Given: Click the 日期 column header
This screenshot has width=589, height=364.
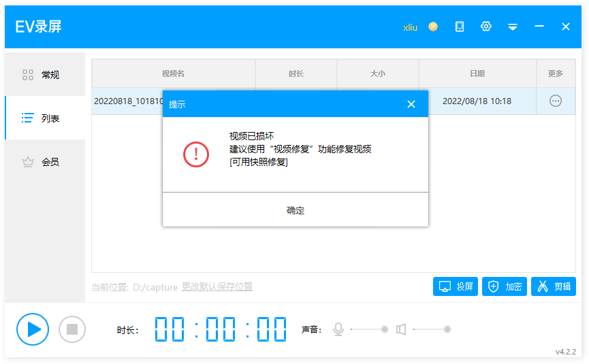Looking at the screenshot, I should (477, 73).
